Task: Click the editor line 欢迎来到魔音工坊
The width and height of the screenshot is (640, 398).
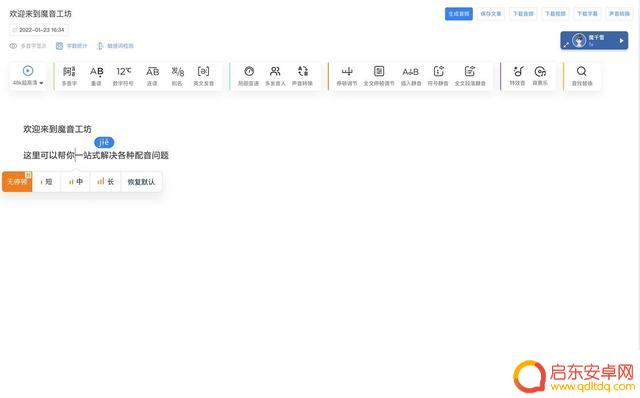Action: click(57, 129)
